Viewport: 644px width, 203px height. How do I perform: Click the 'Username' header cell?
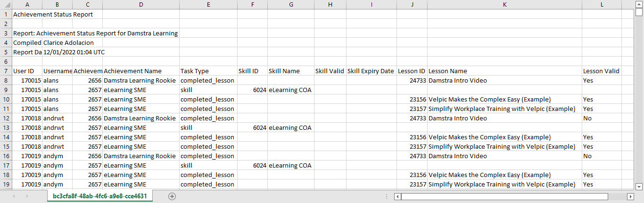pyautogui.click(x=57, y=71)
